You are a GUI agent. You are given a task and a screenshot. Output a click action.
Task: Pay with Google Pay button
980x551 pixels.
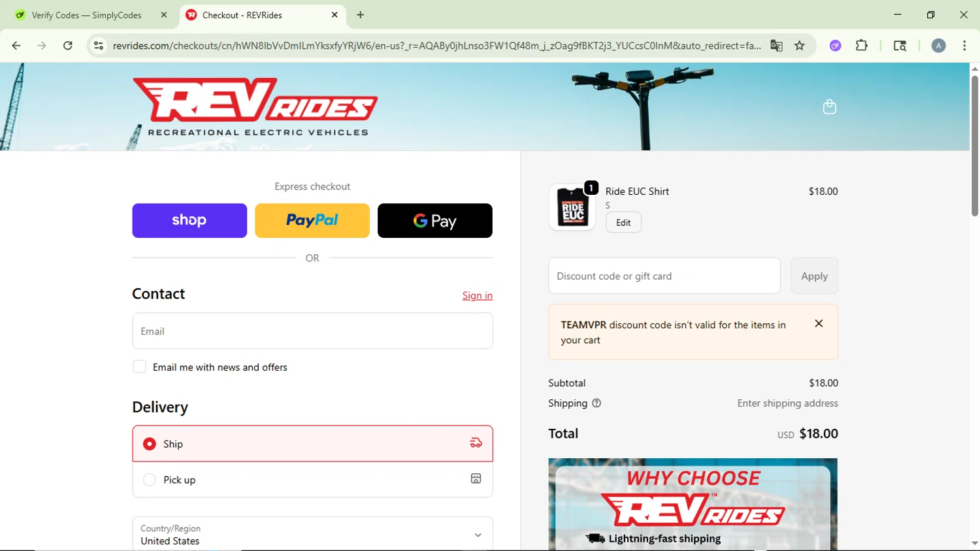point(435,220)
